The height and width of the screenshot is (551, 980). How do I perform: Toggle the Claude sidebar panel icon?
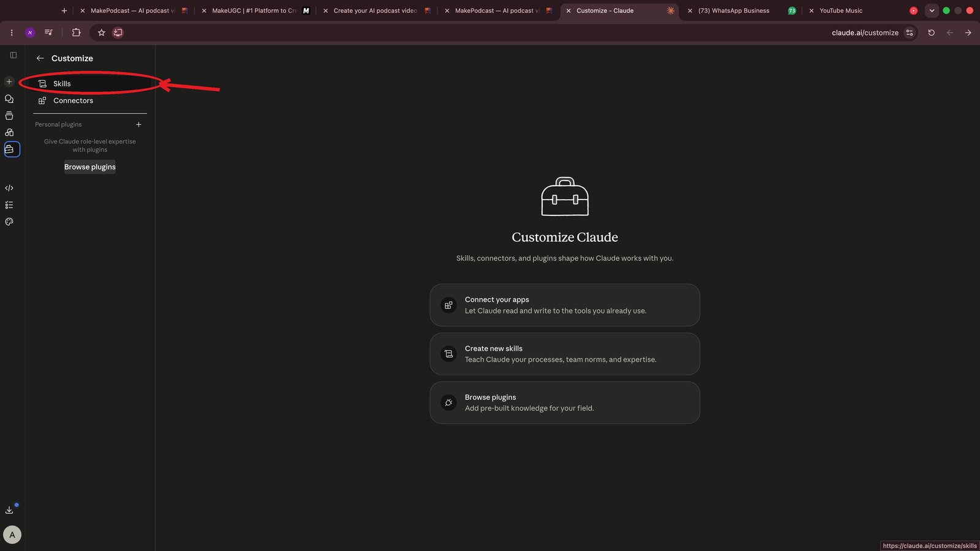(x=13, y=55)
